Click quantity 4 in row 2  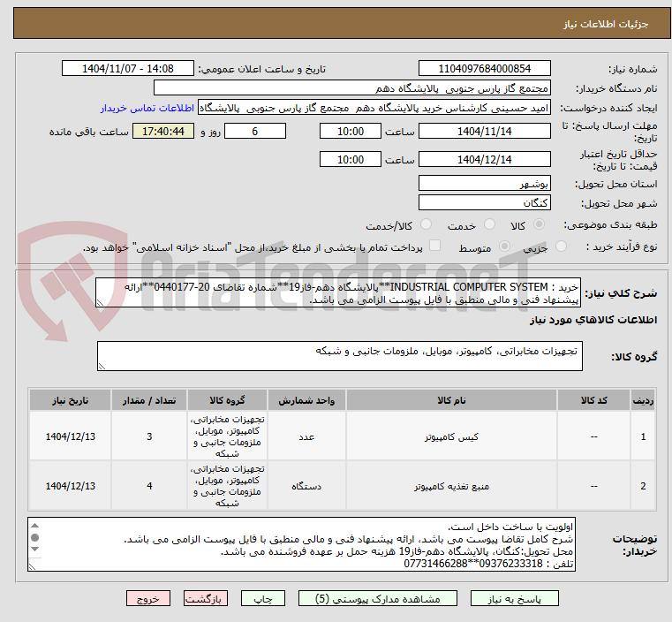(x=149, y=486)
